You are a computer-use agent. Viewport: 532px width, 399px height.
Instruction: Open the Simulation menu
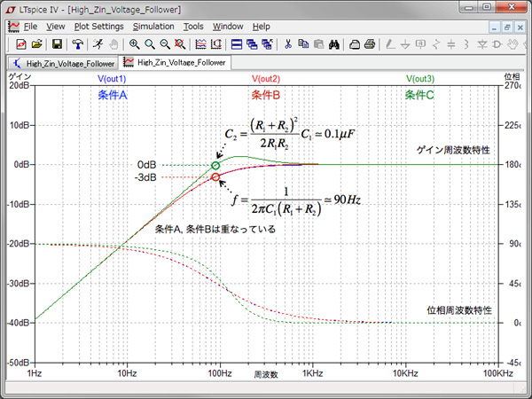click(153, 27)
